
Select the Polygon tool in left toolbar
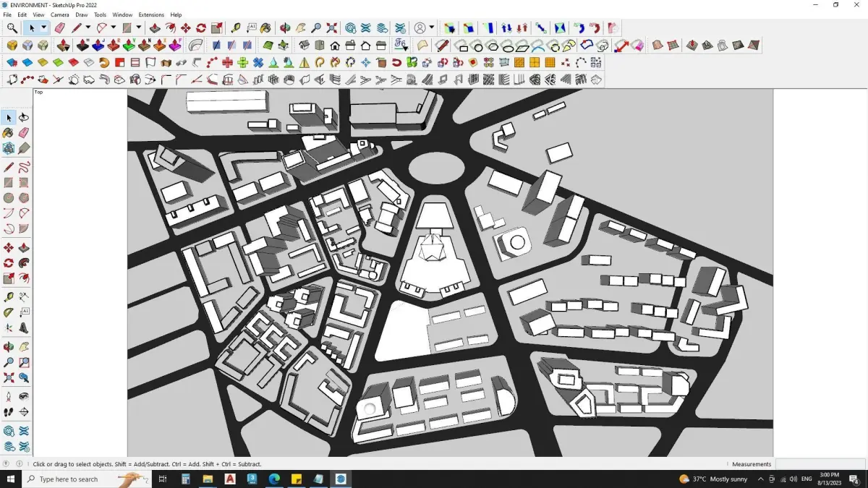tap(24, 197)
